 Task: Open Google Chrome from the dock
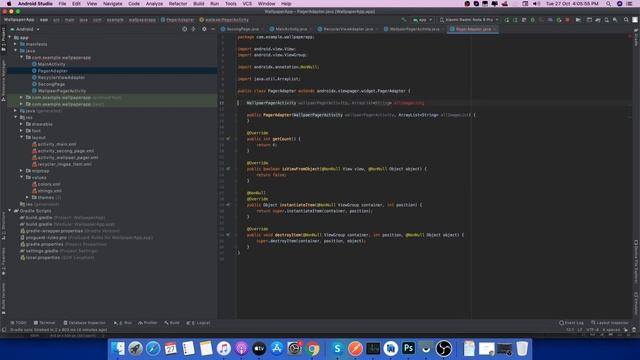(313, 349)
